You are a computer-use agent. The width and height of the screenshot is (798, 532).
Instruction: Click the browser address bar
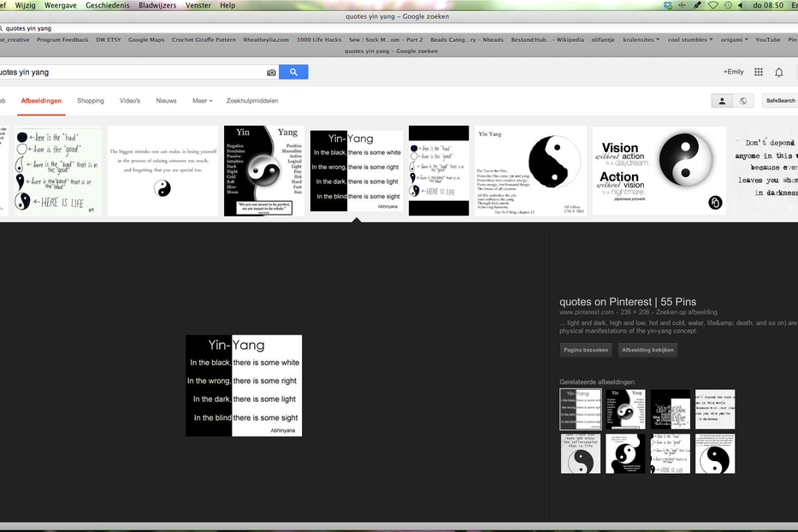pyautogui.click(x=399, y=28)
